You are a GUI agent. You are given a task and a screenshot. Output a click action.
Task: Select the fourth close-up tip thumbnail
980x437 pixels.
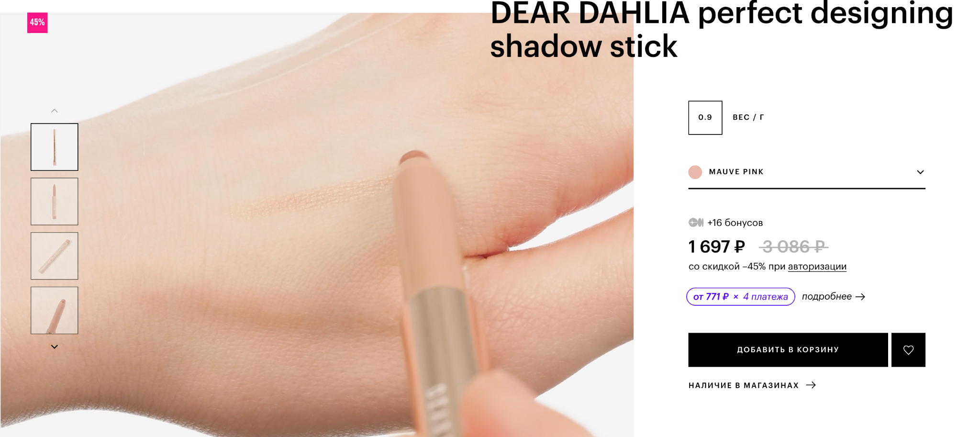point(55,311)
